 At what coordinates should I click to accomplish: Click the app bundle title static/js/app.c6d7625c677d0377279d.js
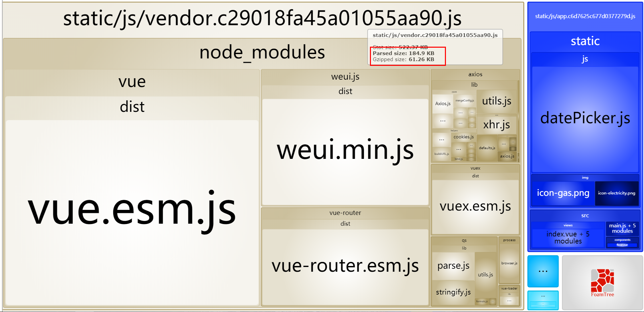585,16
